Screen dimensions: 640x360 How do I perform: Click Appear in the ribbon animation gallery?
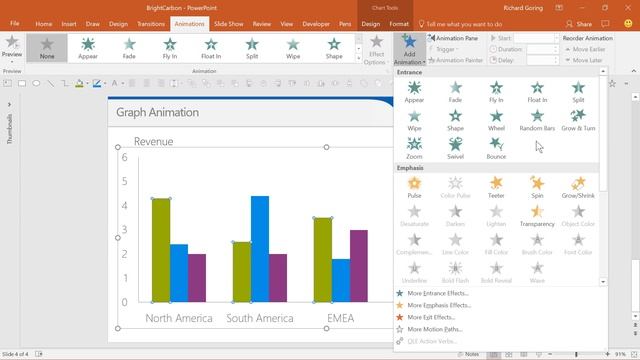click(88, 48)
